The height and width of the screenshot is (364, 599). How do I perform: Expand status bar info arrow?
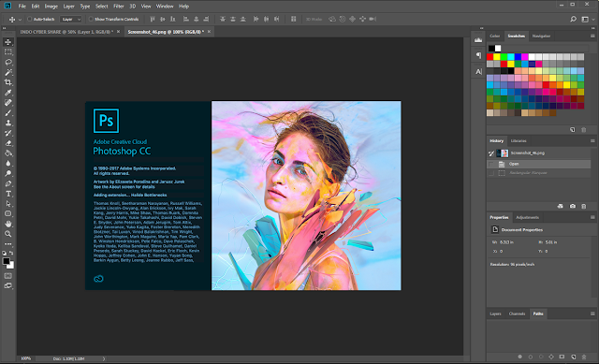(x=104, y=358)
